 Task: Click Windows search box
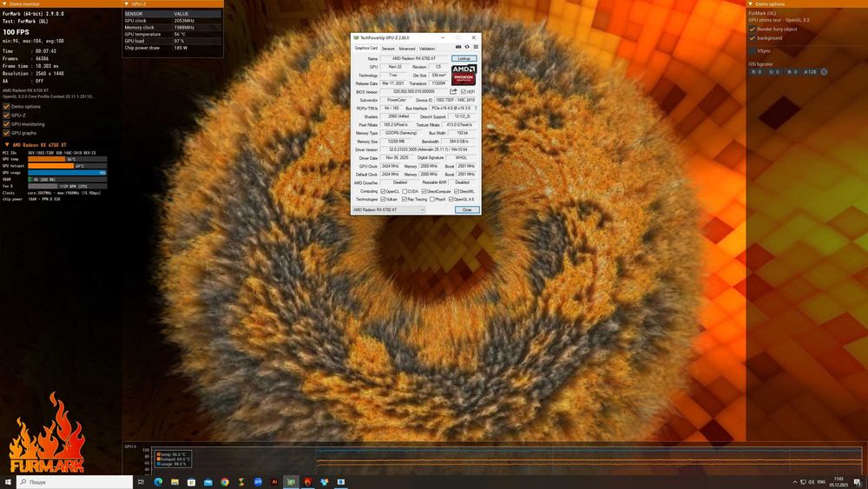[x=75, y=482]
